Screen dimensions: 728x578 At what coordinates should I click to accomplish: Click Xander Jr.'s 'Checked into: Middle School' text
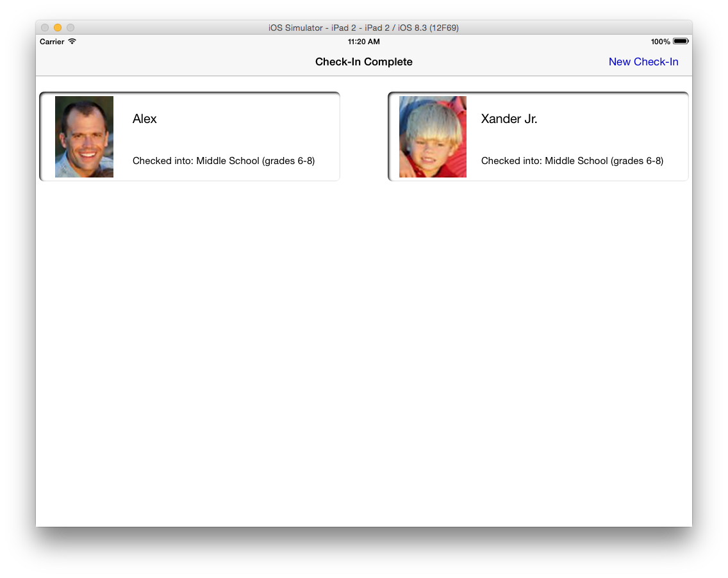pos(572,161)
